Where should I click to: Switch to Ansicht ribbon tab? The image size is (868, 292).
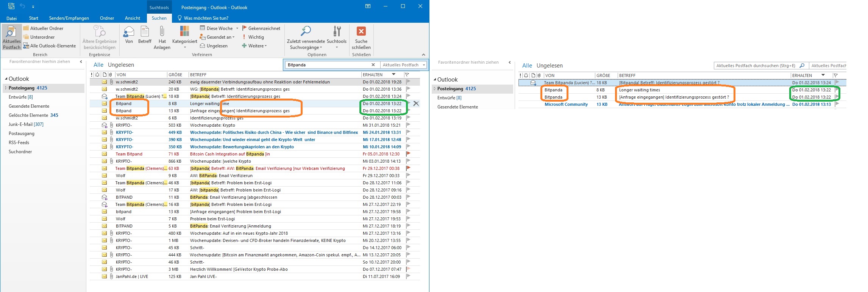[133, 18]
